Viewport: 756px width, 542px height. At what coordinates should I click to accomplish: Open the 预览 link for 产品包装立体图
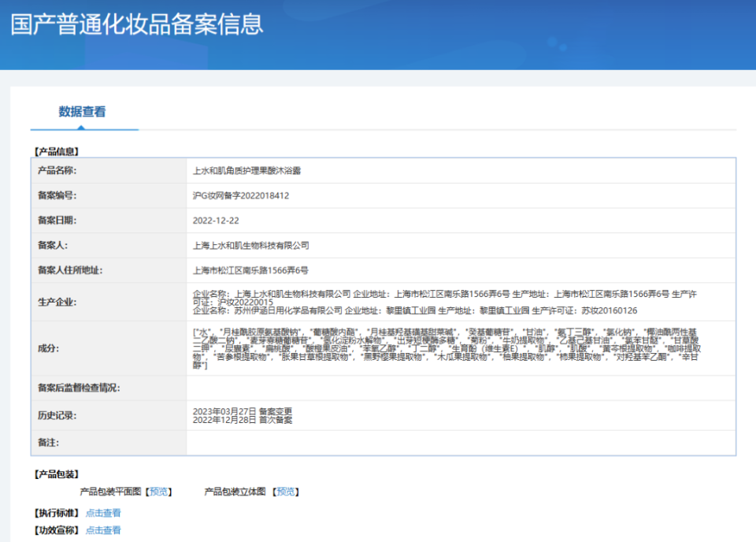point(285,491)
